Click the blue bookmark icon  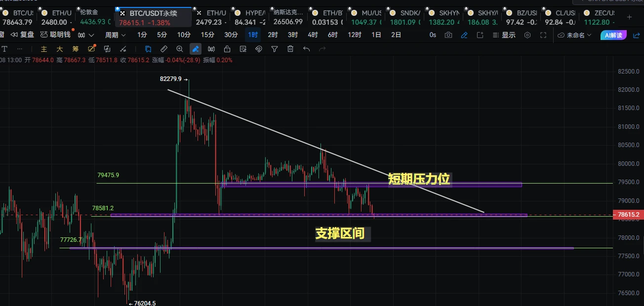click(148, 49)
